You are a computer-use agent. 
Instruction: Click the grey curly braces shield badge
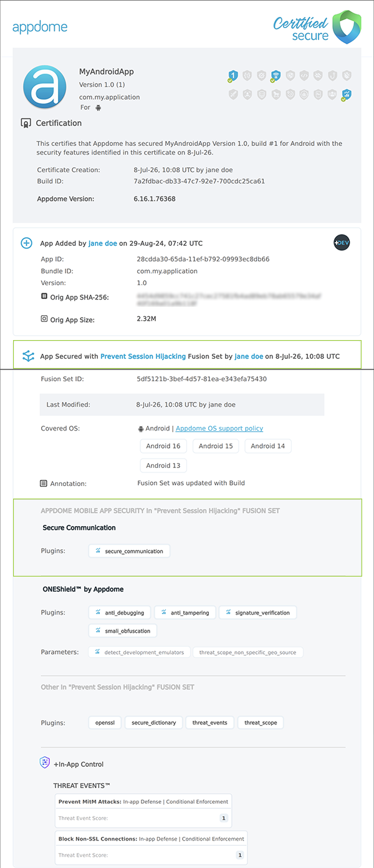pos(247,76)
